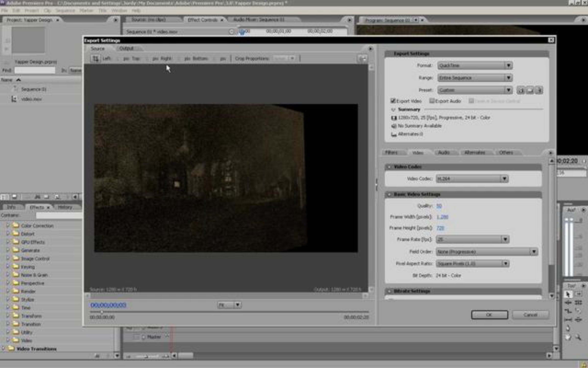
Task: Select the Pen tool in Tools panel
Action: 568,328
